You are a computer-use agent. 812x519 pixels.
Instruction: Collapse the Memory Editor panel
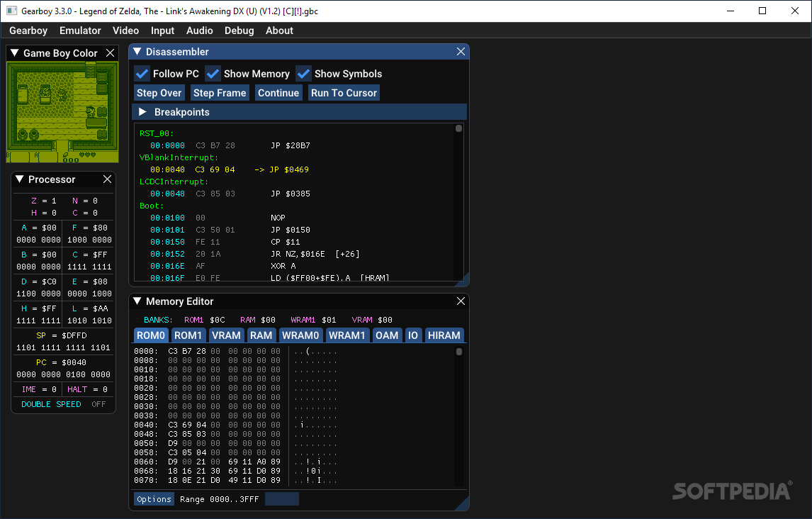click(x=137, y=301)
